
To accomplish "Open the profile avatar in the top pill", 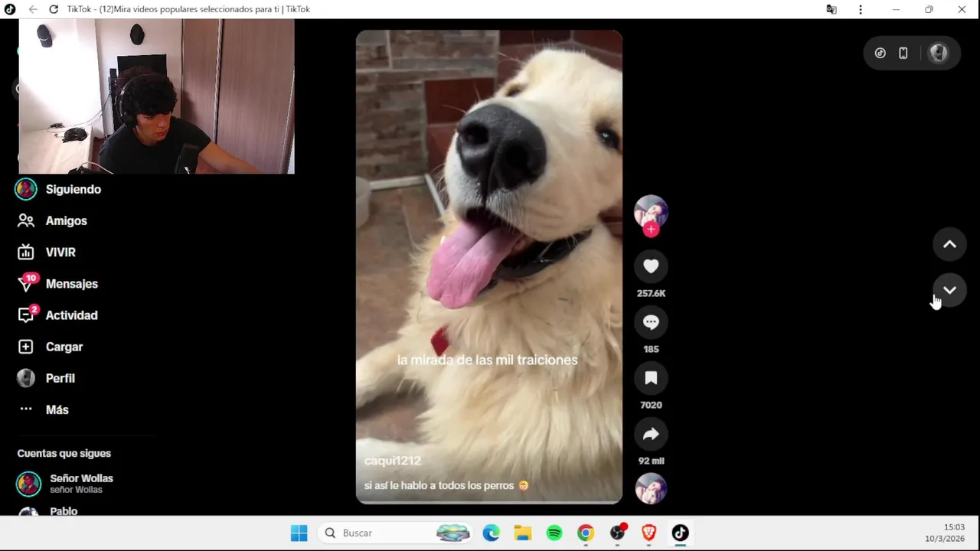I will [938, 53].
